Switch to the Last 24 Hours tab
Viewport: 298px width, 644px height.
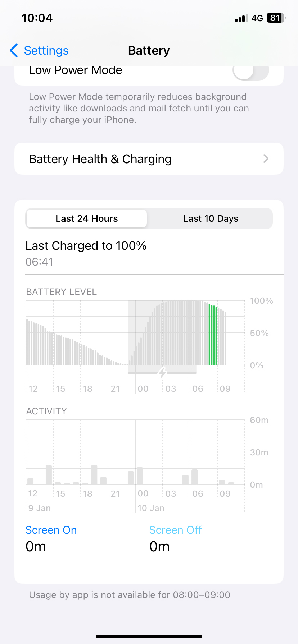(x=87, y=218)
